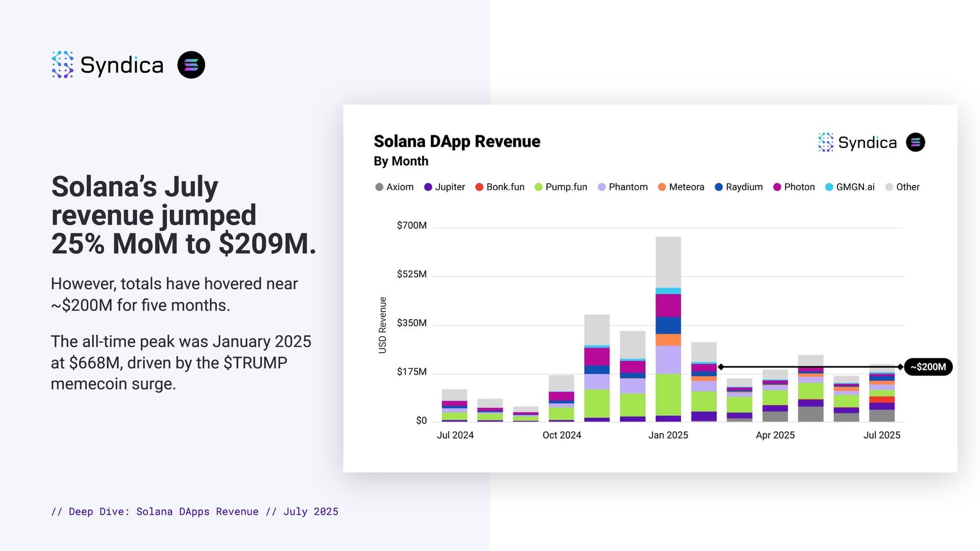Click the $525M y-axis label
The width and height of the screenshot is (980, 551).
point(412,274)
